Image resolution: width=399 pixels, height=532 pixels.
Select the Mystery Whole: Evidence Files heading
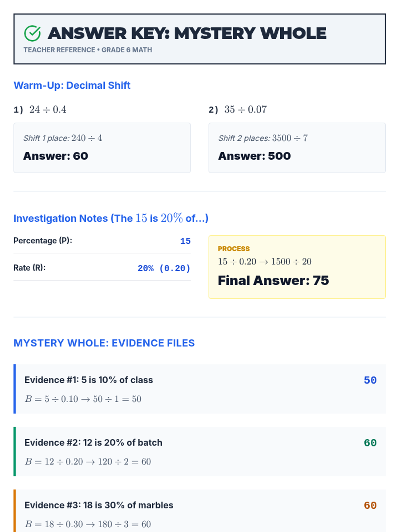(104, 343)
